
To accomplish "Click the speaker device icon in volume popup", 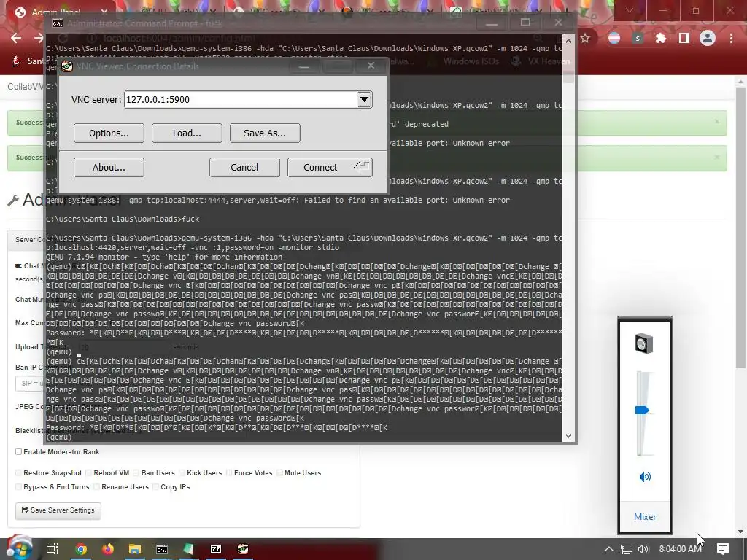I will pyautogui.click(x=644, y=343).
